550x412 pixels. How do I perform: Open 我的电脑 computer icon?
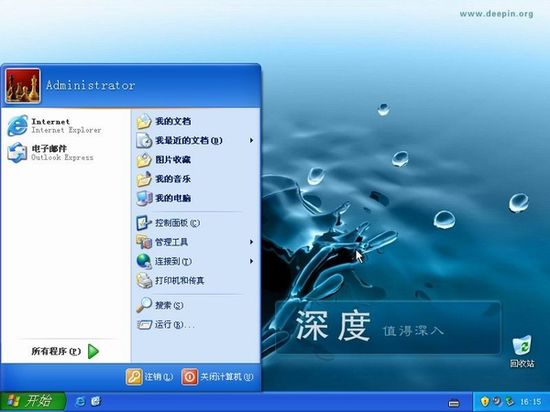(144, 198)
